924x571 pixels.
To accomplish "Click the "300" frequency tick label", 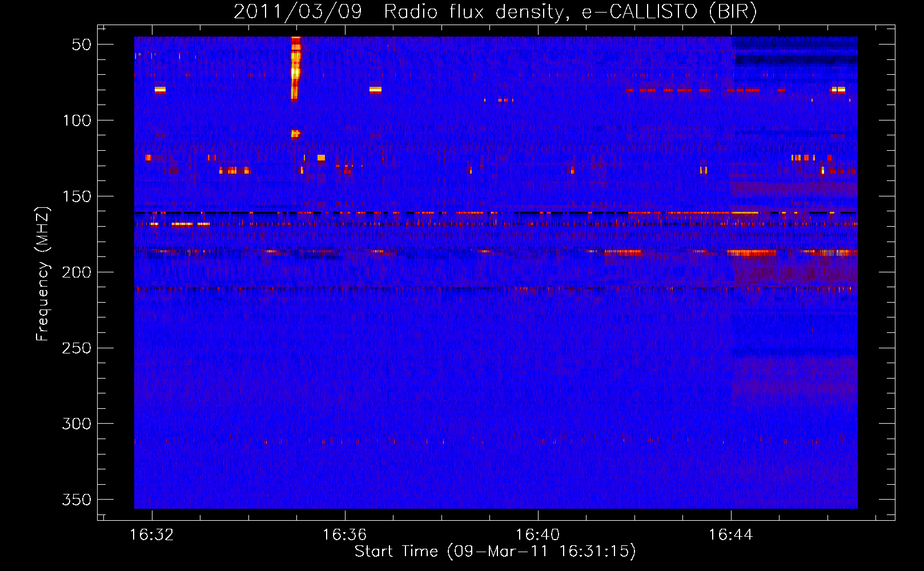I will [x=77, y=424].
